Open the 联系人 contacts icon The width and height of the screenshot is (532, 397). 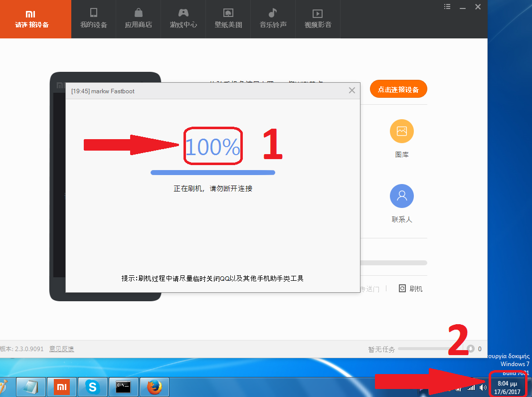coord(401,197)
